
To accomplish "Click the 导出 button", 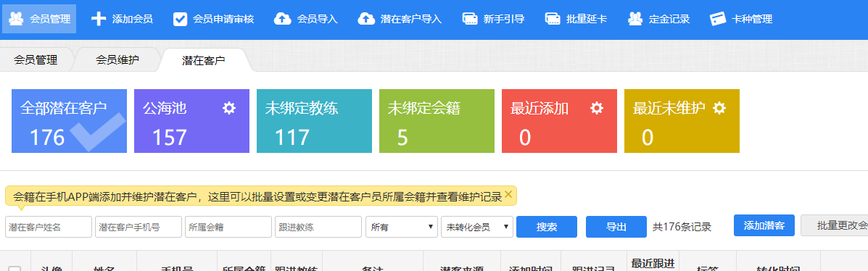I will [616, 227].
